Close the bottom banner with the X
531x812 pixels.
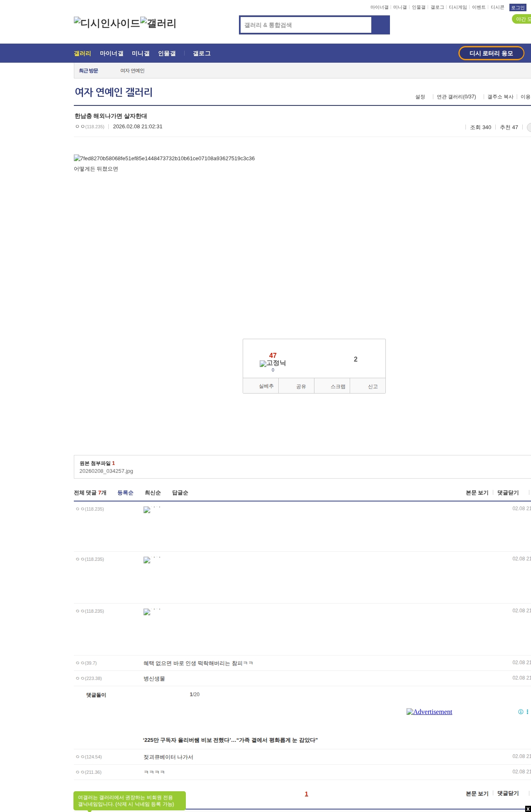528,809
